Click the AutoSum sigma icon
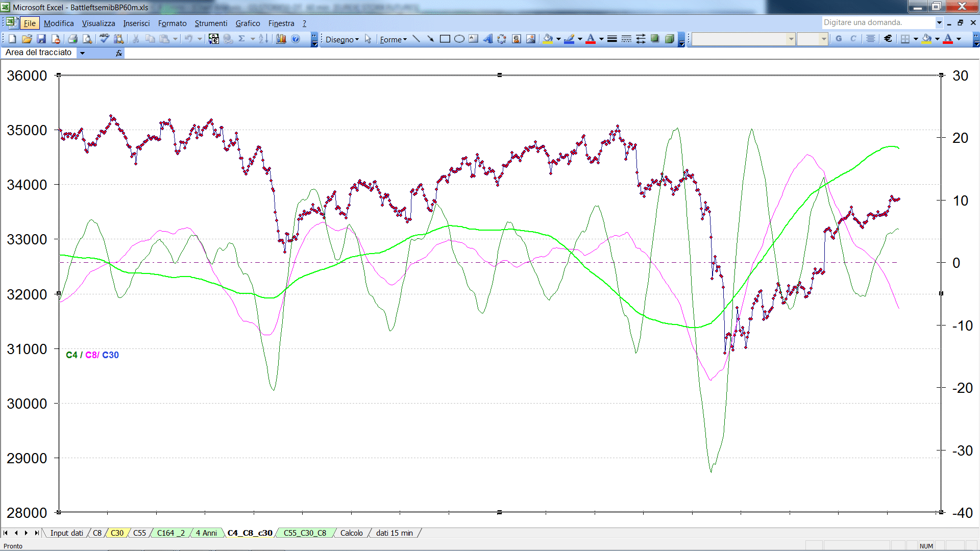This screenshot has height=551, width=980. tap(242, 39)
